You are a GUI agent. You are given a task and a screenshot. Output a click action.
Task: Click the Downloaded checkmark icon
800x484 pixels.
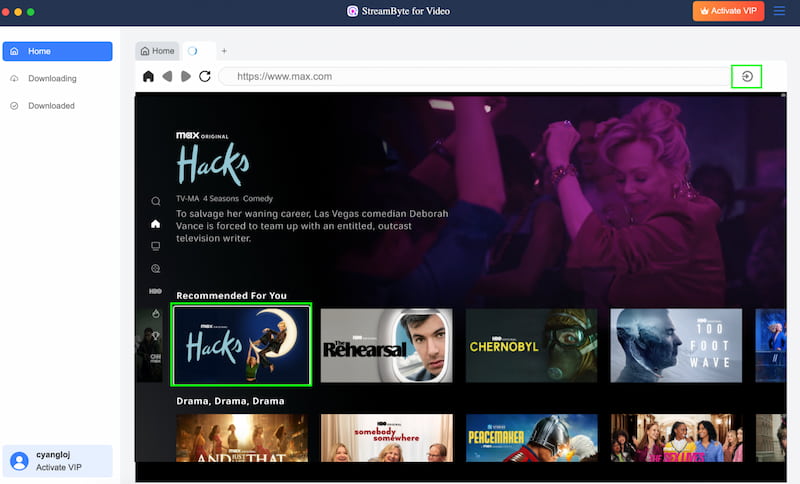[x=14, y=106]
